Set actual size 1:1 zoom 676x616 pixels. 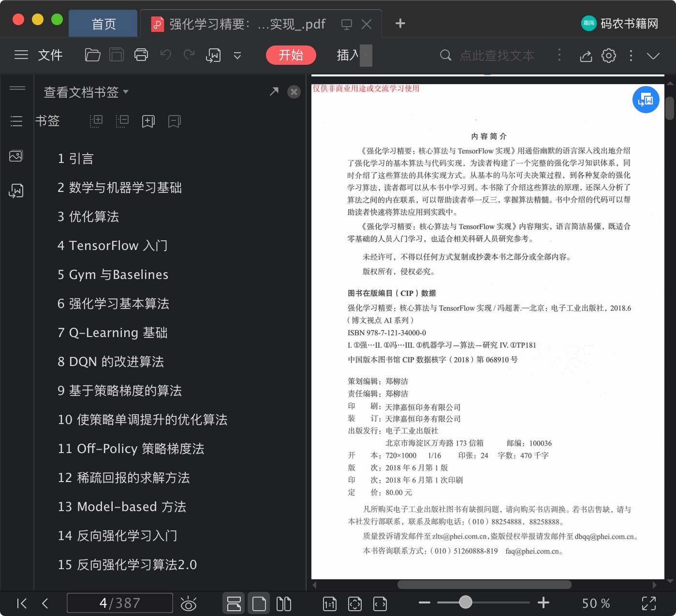coord(330,604)
